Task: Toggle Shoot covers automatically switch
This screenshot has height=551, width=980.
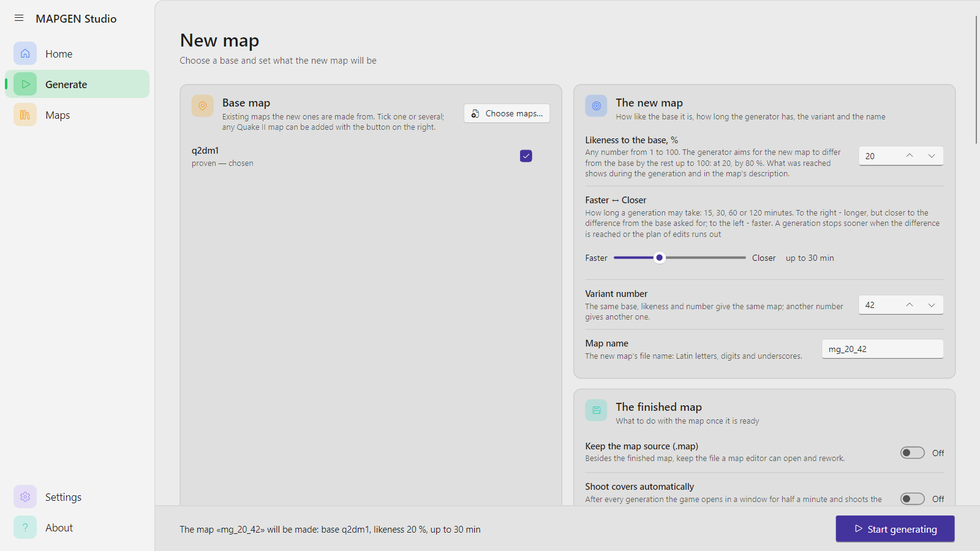Action: click(x=913, y=499)
